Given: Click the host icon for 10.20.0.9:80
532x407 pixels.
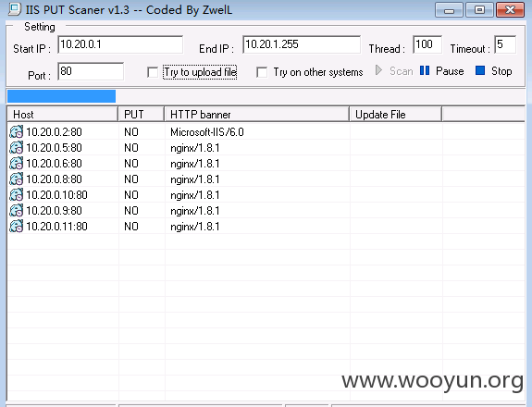Looking at the screenshot, I should click(x=16, y=211).
